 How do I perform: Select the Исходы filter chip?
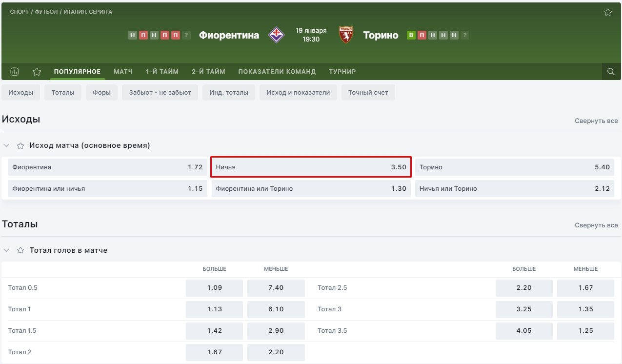pyautogui.click(x=21, y=93)
